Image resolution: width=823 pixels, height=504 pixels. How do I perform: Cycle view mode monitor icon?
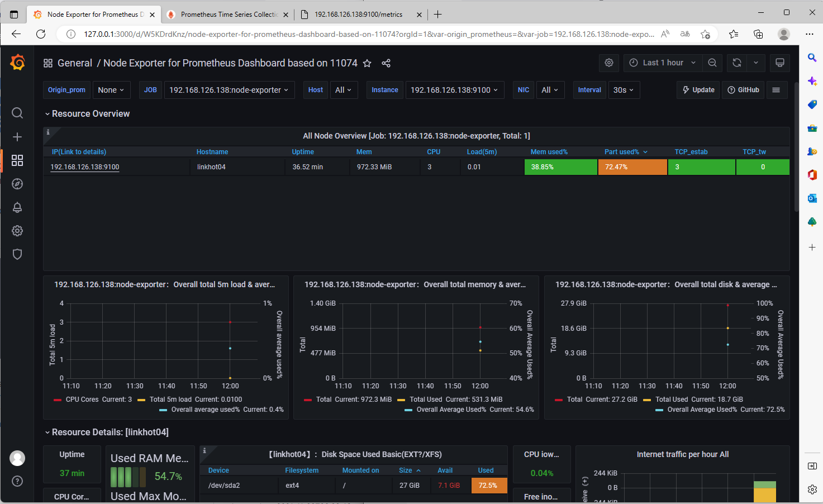click(780, 63)
